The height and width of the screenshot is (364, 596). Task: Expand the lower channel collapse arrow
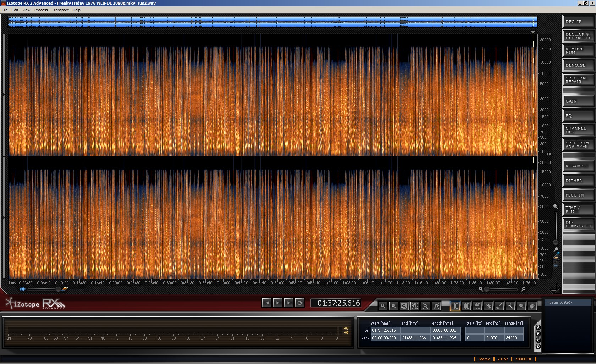(4, 217)
